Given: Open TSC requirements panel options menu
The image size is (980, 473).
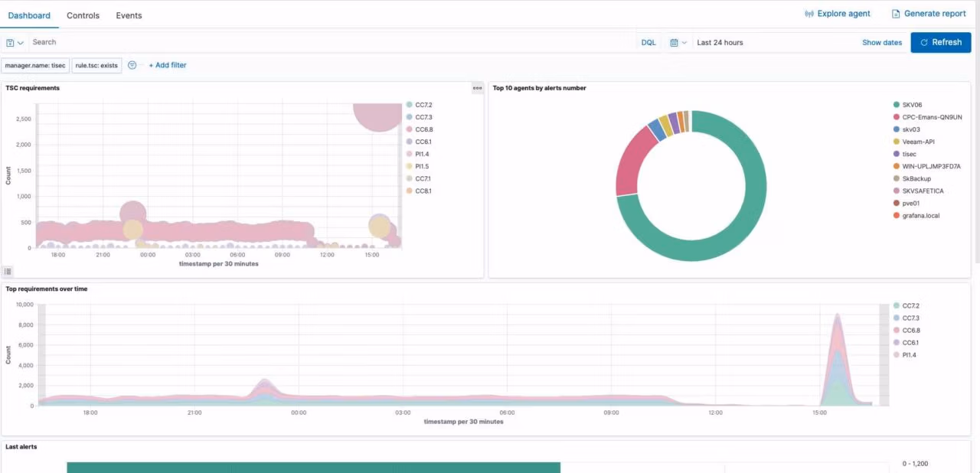Looking at the screenshot, I should (x=477, y=88).
